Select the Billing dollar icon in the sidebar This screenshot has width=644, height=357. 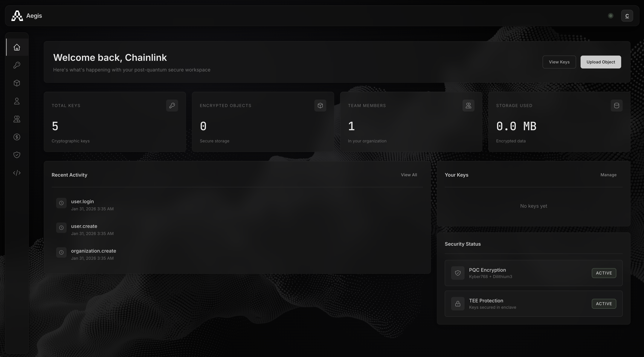click(16, 137)
